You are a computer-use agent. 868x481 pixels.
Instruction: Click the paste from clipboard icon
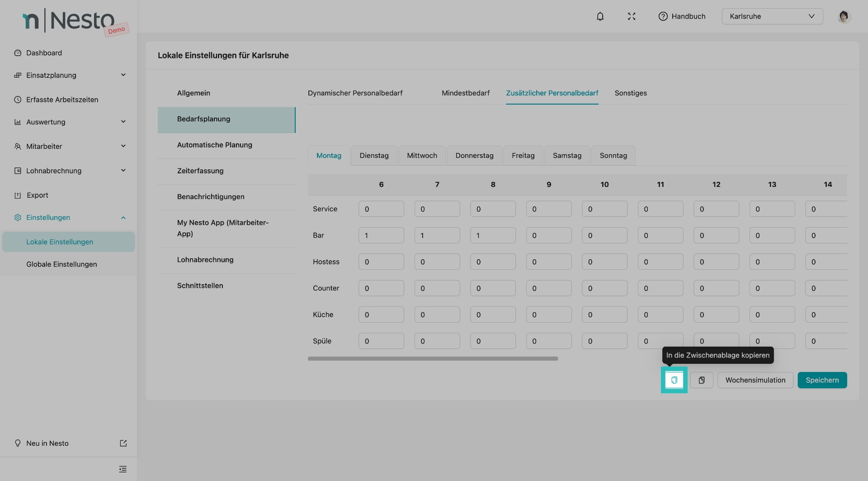pos(702,380)
